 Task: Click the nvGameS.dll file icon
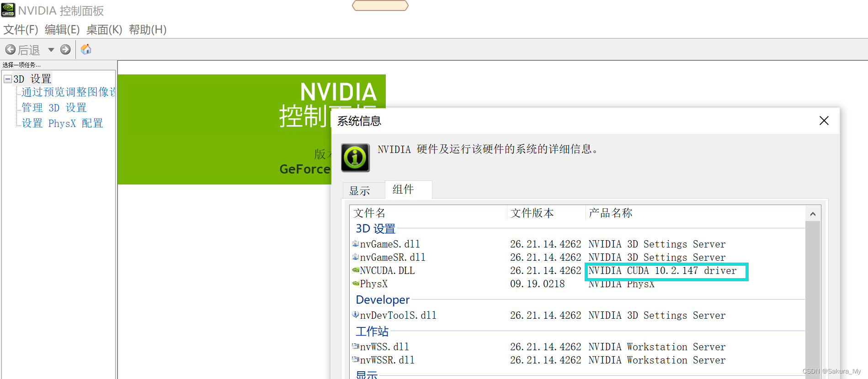point(356,244)
